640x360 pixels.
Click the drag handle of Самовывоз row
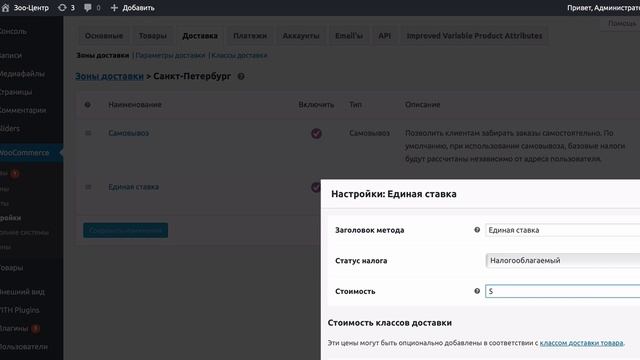pyautogui.click(x=88, y=133)
